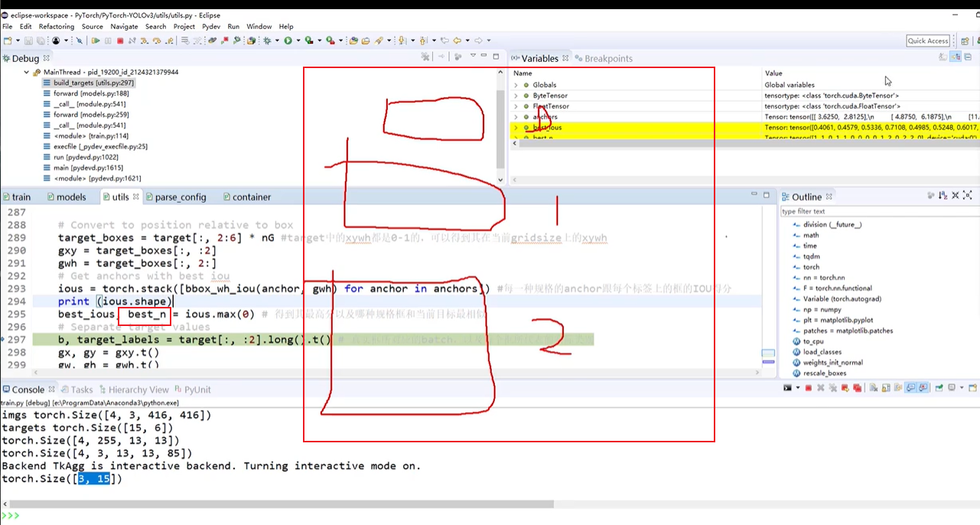Image resolution: width=980 pixels, height=525 pixels.
Task: Open the Debug view menu dropdown triangle
Action: click(x=474, y=55)
